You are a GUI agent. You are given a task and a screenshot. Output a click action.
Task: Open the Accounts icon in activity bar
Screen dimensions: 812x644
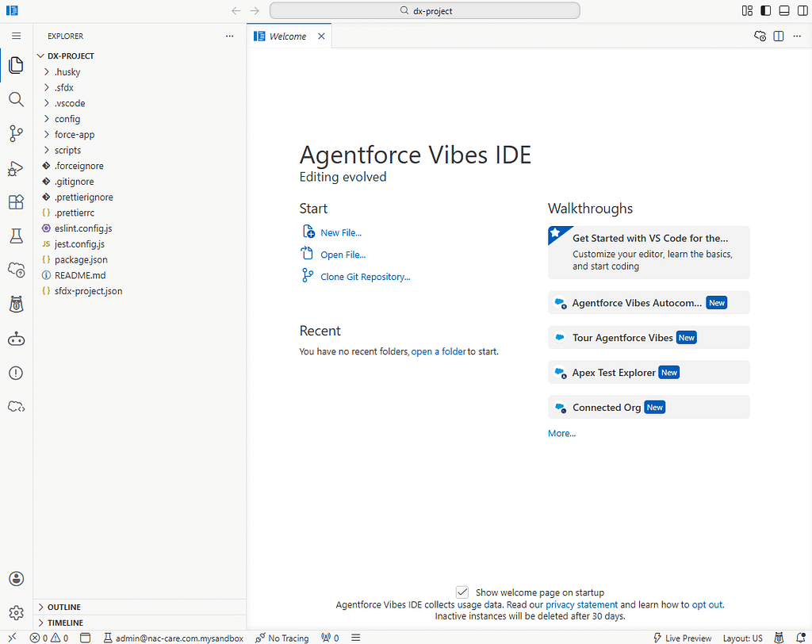click(16, 579)
